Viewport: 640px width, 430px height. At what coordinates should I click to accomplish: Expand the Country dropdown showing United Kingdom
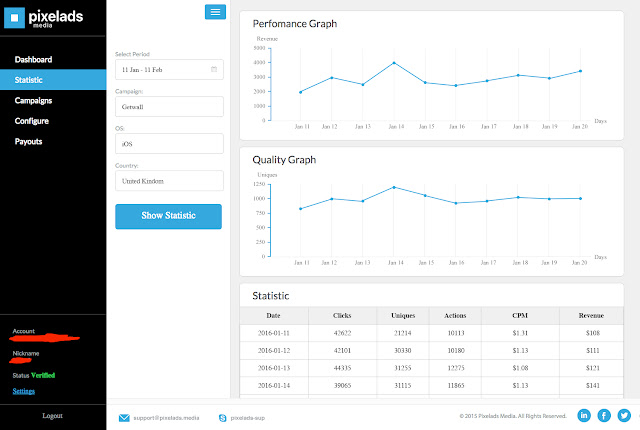tap(169, 181)
